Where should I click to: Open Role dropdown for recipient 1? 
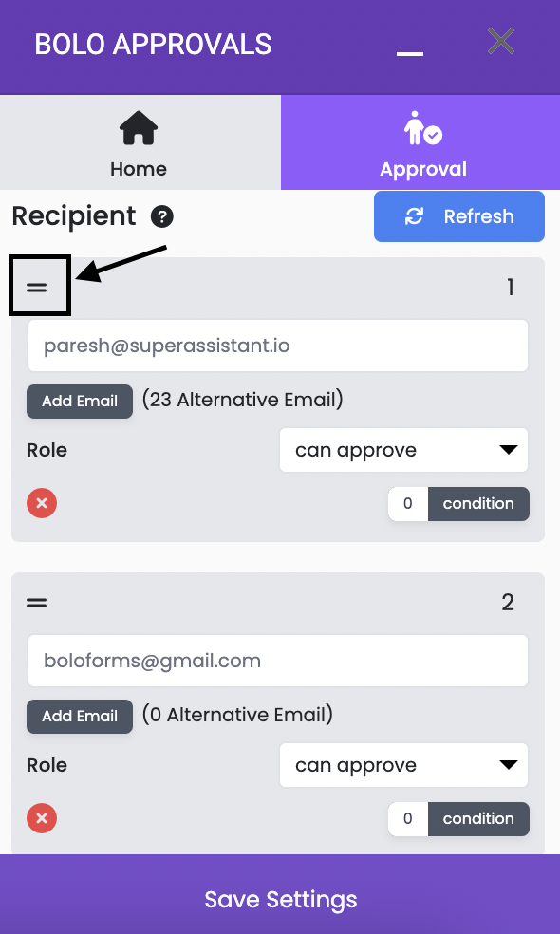coord(404,450)
